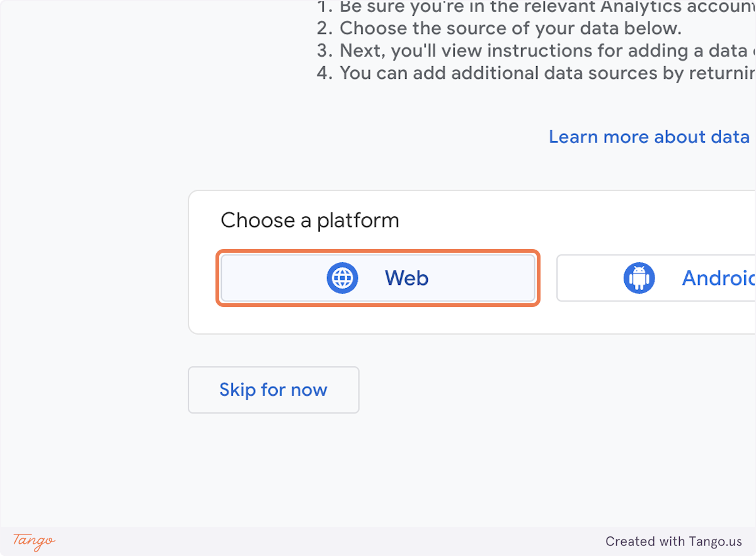Image resolution: width=756 pixels, height=556 pixels.
Task: Click the "Choose a platform" heading
Action: coord(310,220)
